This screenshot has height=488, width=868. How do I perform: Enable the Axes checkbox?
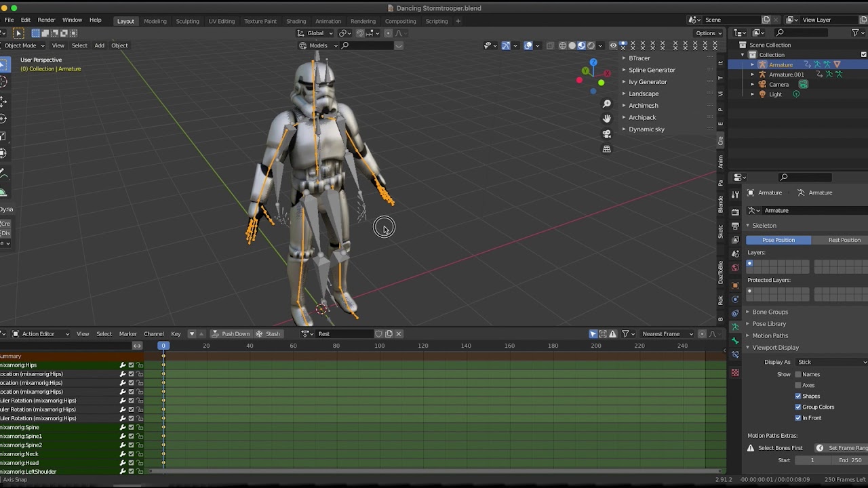(x=798, y=385)
